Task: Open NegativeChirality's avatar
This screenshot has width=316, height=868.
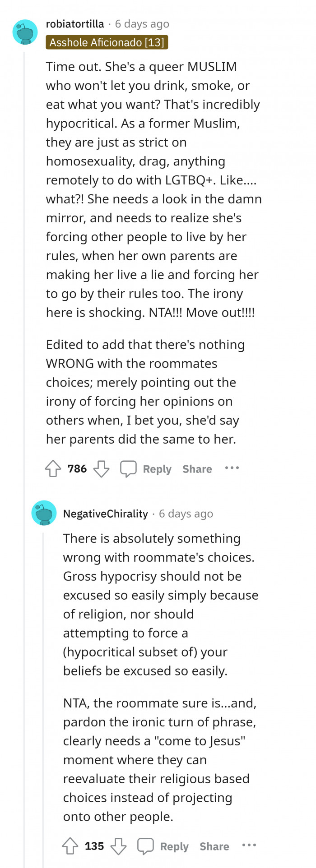Action: 44,513
